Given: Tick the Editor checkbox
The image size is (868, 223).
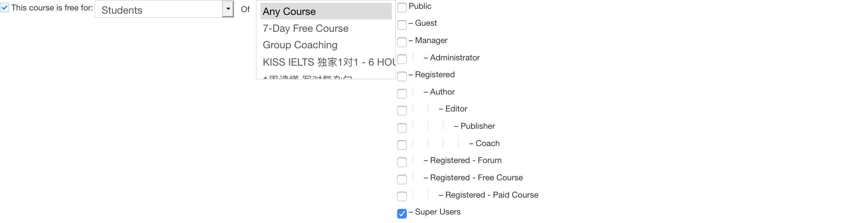Looking at the screenshot, I should pyautogui.click(x=402, y=110).
